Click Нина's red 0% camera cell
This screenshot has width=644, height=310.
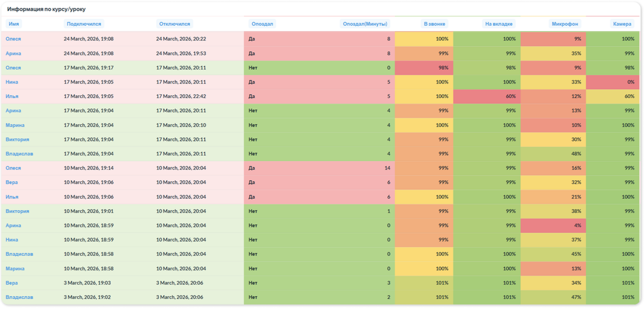[613, 82]
